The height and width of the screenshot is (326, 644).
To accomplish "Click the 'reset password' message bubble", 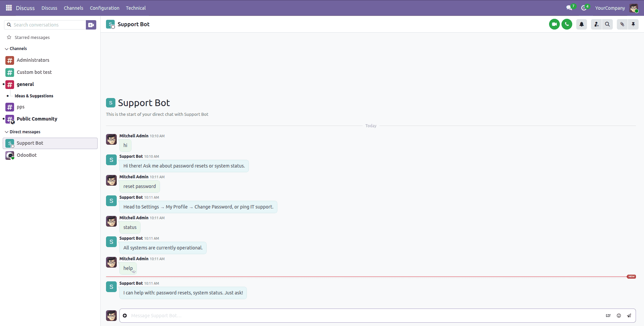I will 140,186.
